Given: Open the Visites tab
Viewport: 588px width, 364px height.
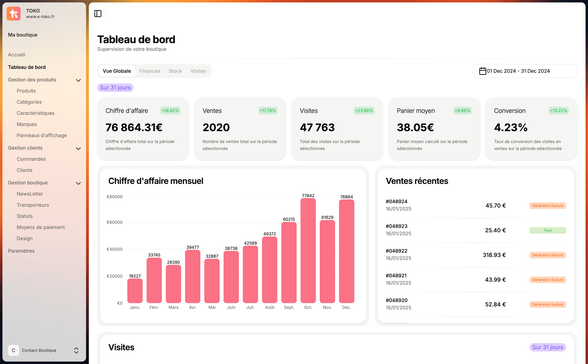Looking at the screenshot, I should [x=198, y=71].
